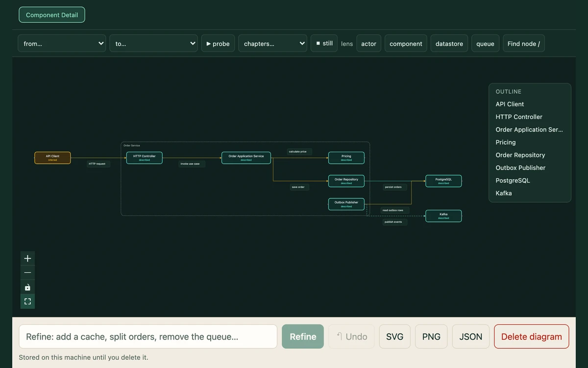Image resolution: width=588 pixels, height=368 pixels.
Task: Expand the chapters dropdown
Action: 272,43
